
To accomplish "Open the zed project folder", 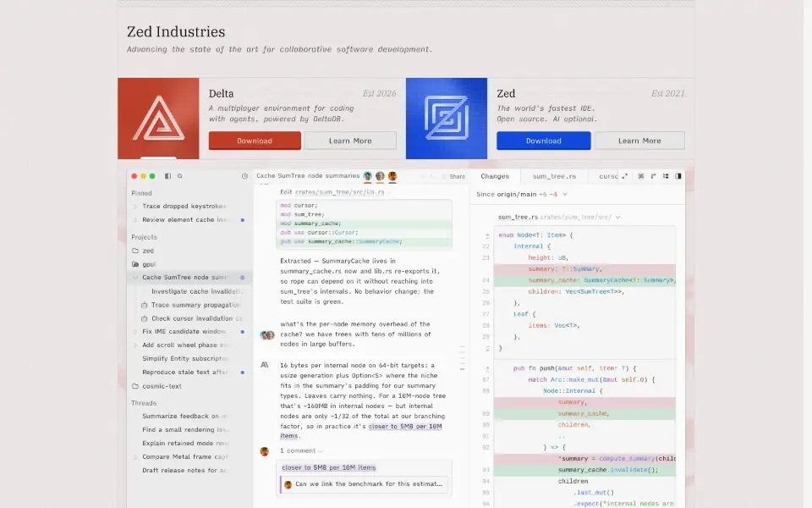I will (x=143, y=251).
